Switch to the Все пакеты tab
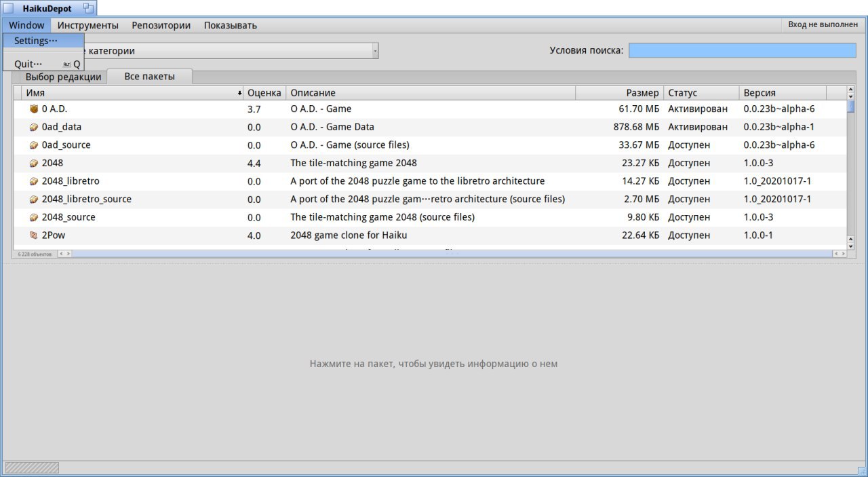 [x=150, y=76]
